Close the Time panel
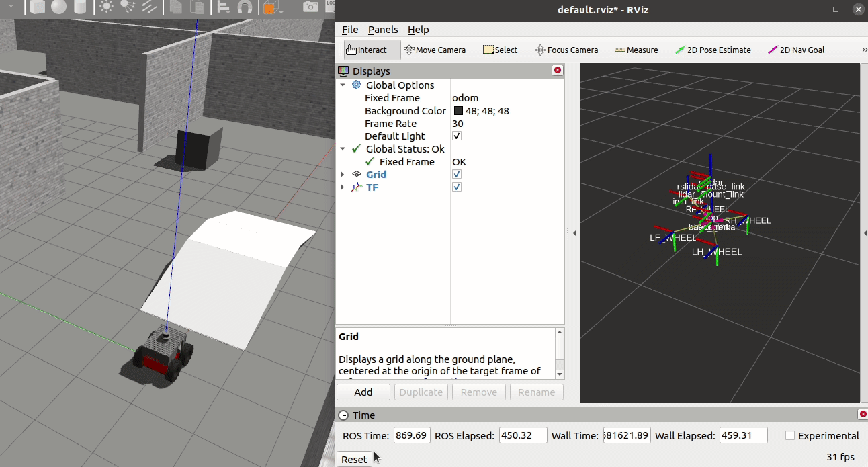868x467 pixels. point(863,415)
